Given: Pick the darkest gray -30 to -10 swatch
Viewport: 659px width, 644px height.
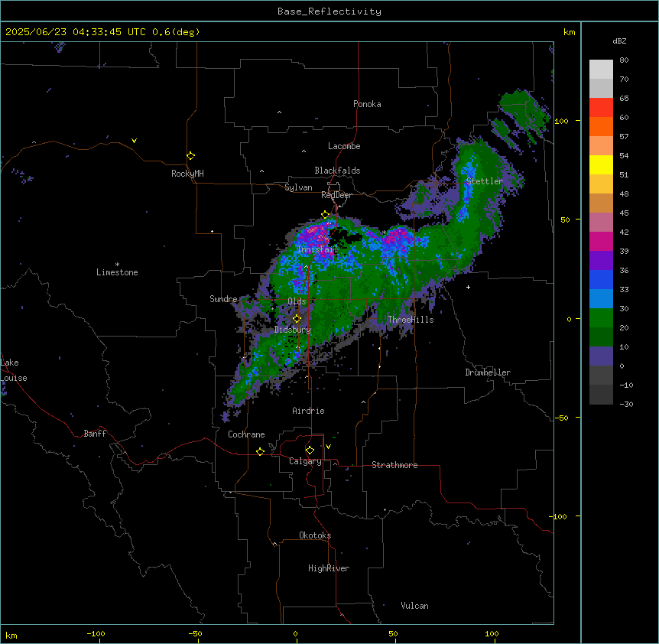Looking at the screenshot, I should (601, 395).
